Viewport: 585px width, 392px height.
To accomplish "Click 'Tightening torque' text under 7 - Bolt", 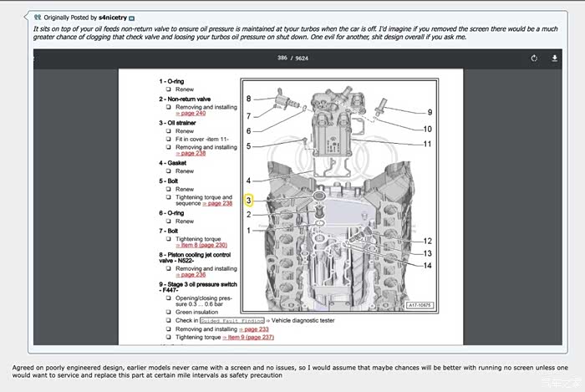I will (198, 239).
